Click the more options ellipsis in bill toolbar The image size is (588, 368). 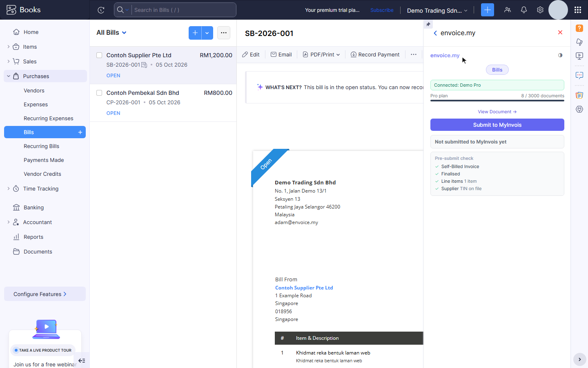tap(414, 54)
